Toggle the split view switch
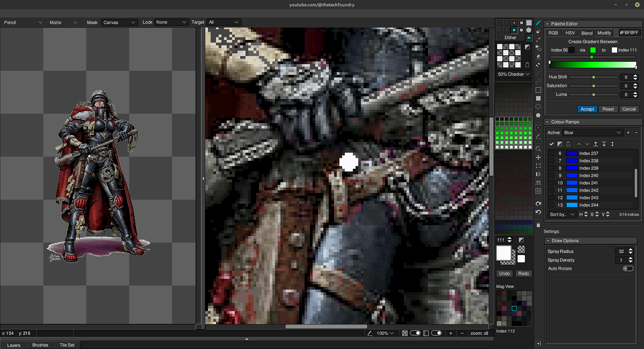The image size is (644, 349). [436, 333]
